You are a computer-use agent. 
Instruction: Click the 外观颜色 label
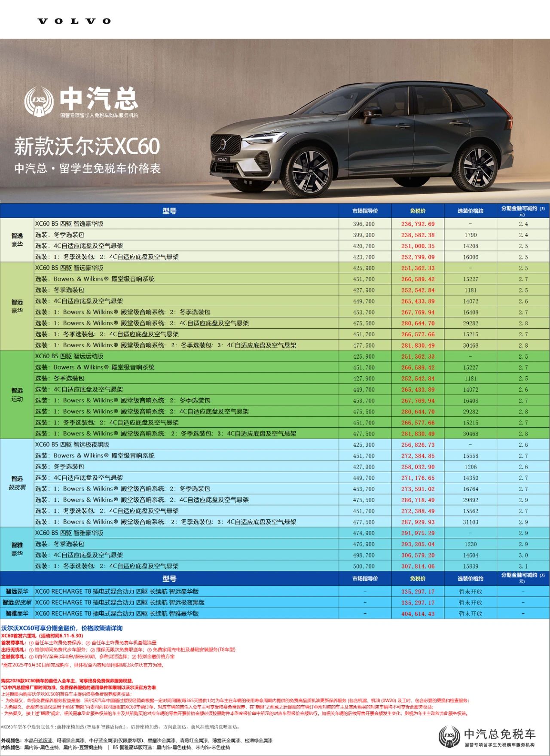[x=12, y=741]
